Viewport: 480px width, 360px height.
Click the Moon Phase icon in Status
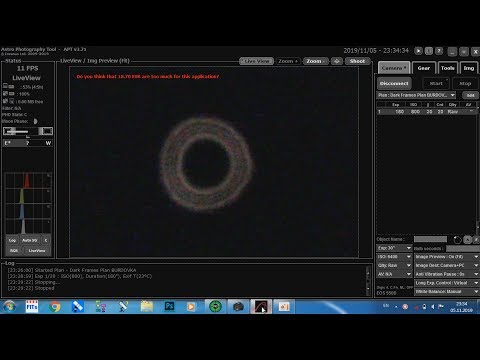tap(35, 121)
